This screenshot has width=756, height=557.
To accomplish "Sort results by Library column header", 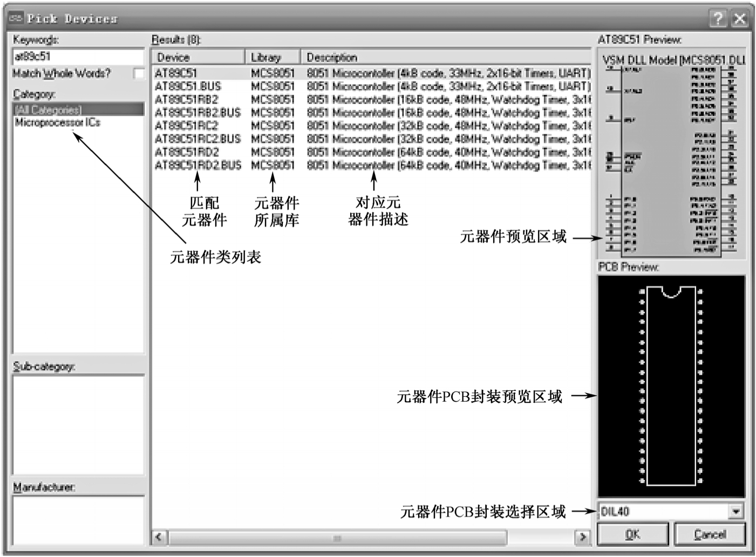I will coord(272,57).
